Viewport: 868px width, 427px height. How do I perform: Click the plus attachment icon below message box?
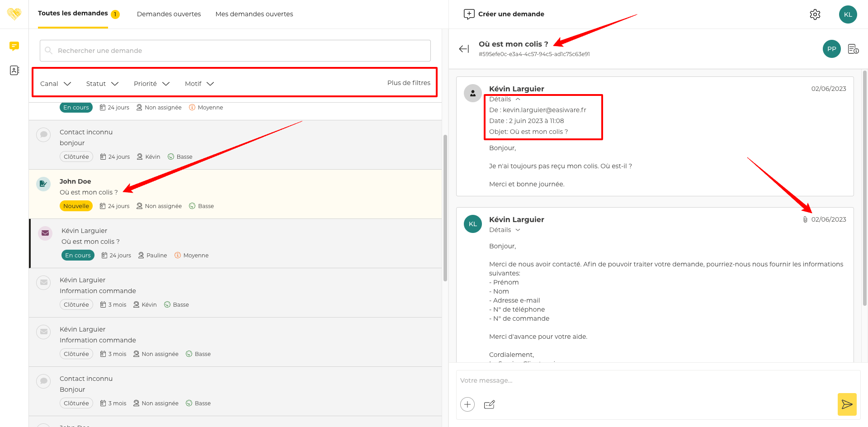tap(467, 404)
